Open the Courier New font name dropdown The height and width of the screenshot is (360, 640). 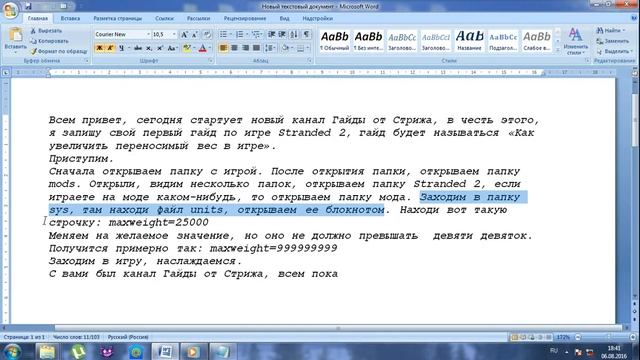pyautogui.click(x=148, y=34)
